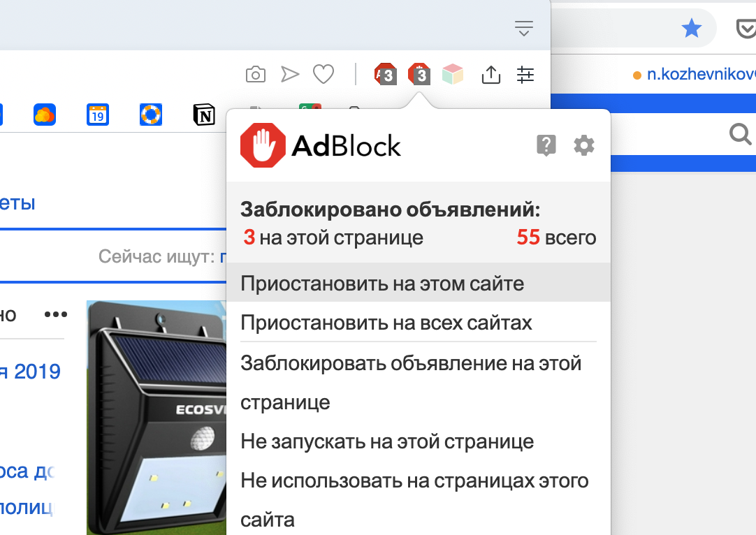Open the calendar bookmark showing 19

click(x=97, y=115)
